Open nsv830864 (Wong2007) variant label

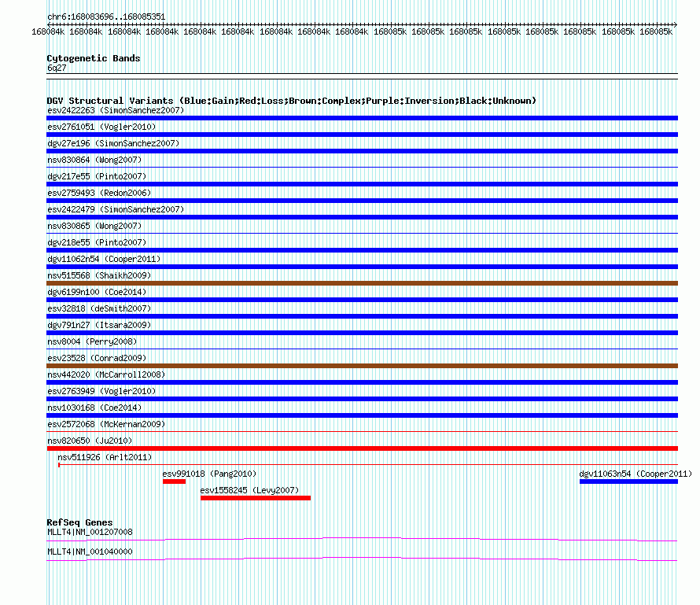click(x=94, y=160)
